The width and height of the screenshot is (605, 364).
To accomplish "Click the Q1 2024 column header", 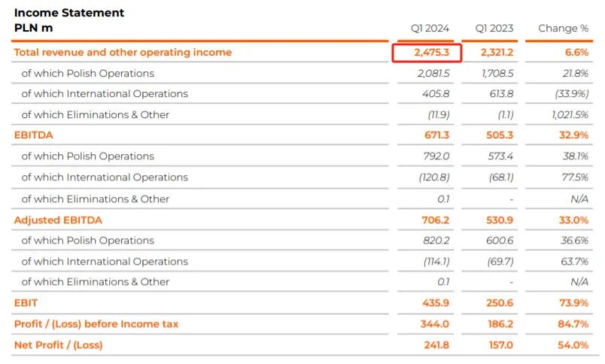I will coord(430,29).
